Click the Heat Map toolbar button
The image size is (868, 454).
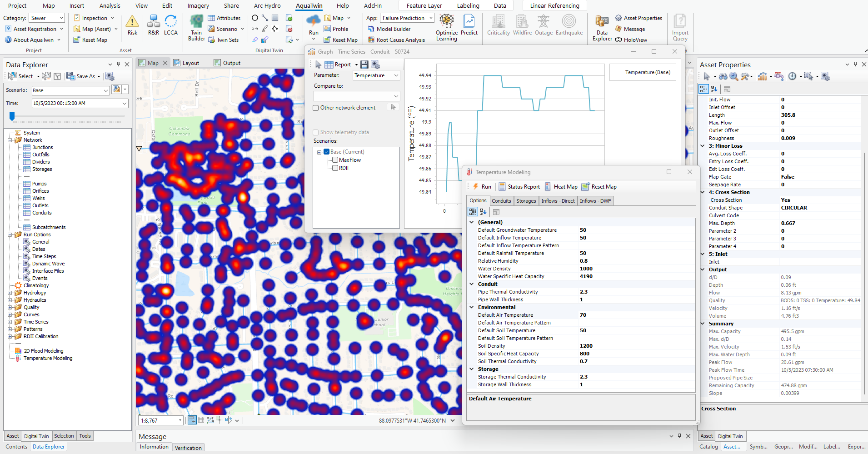point(561,187)
